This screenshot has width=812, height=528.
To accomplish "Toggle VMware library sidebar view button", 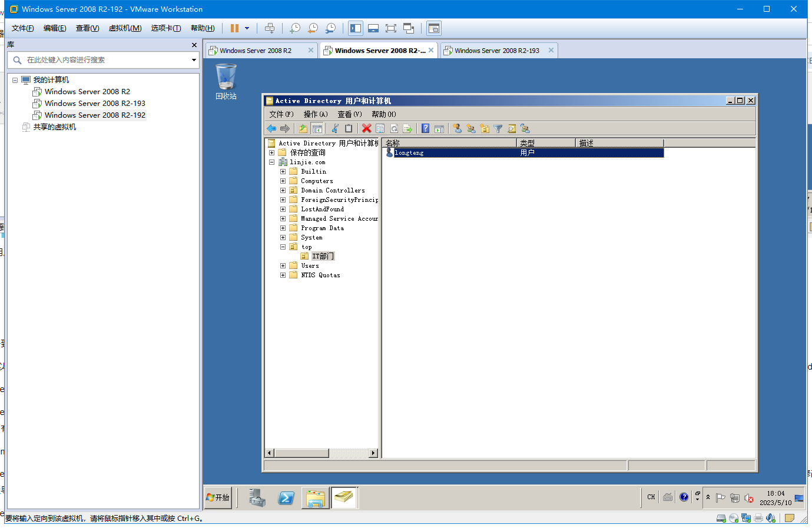I will pos(356,28).
